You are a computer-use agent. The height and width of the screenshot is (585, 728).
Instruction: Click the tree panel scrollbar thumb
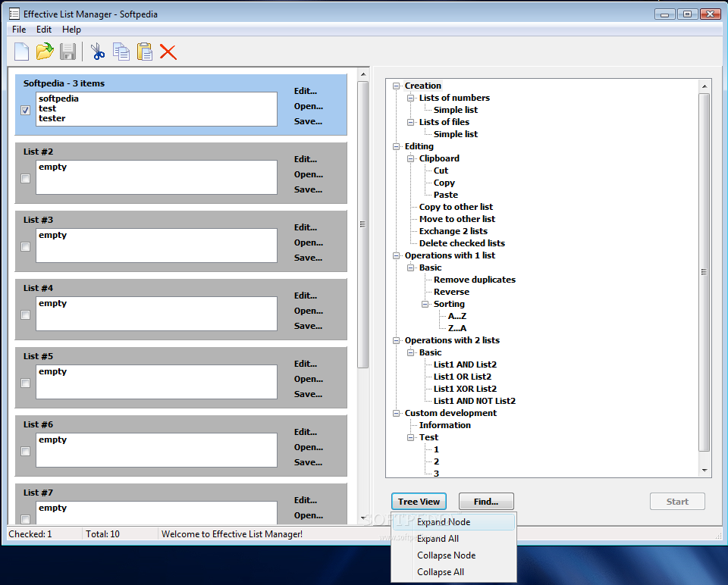704,272
